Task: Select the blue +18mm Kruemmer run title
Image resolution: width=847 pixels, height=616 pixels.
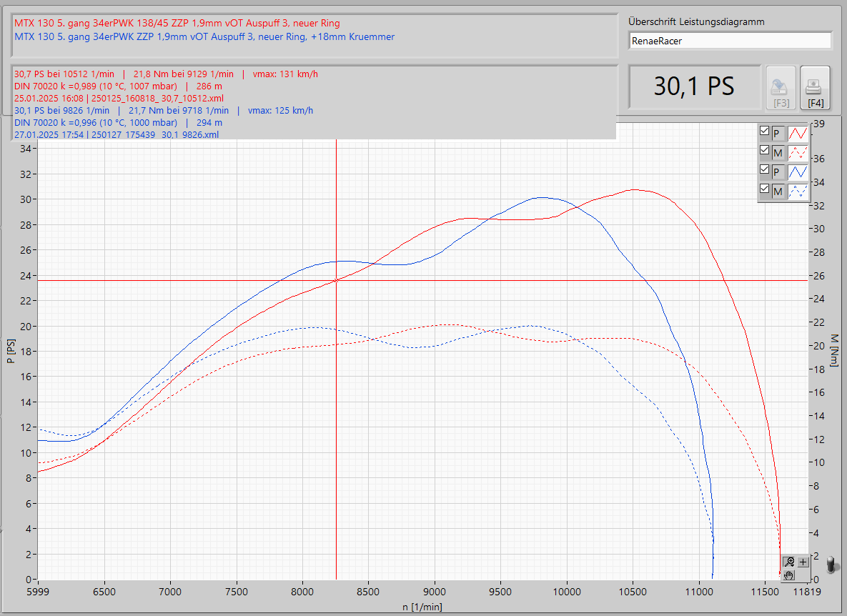Action: (204, 36)
